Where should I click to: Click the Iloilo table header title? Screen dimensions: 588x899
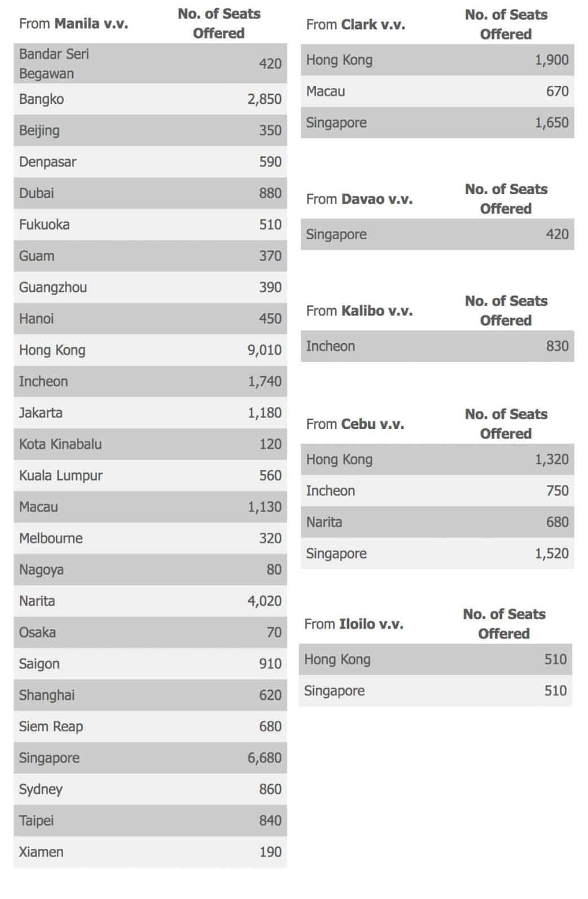(353, 624)
